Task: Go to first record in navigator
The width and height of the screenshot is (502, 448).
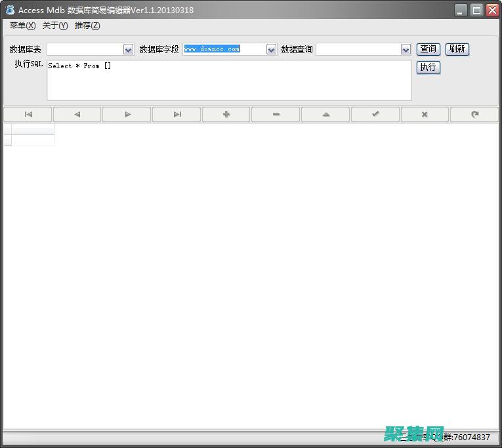Action: pyautogui.click(x=28, y=114)
